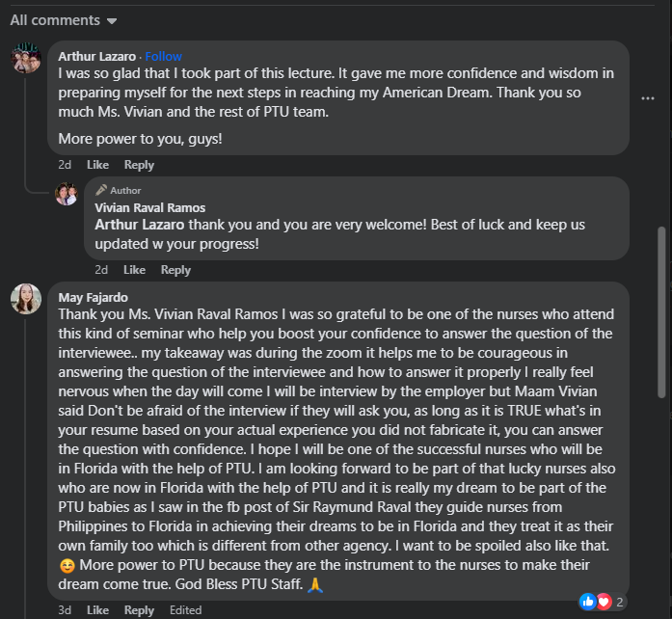
Task: Click the Author pencil badge icon
Action: pos(100,191)
